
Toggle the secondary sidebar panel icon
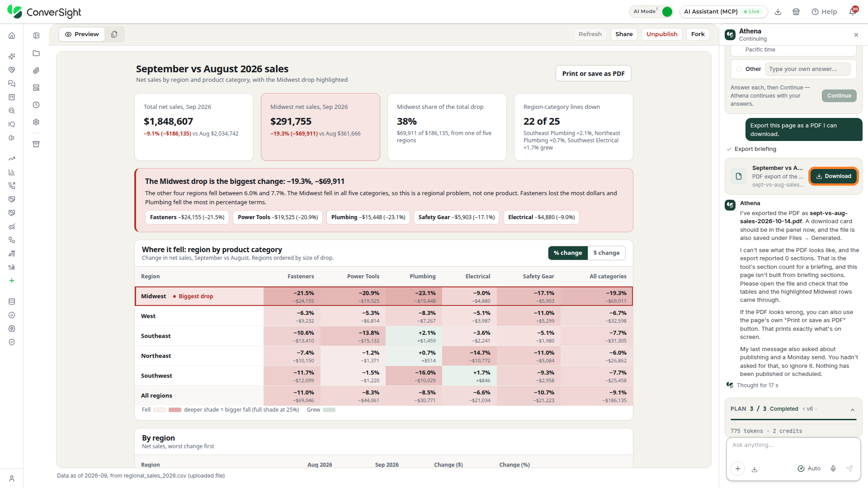(x=36, y=36)
